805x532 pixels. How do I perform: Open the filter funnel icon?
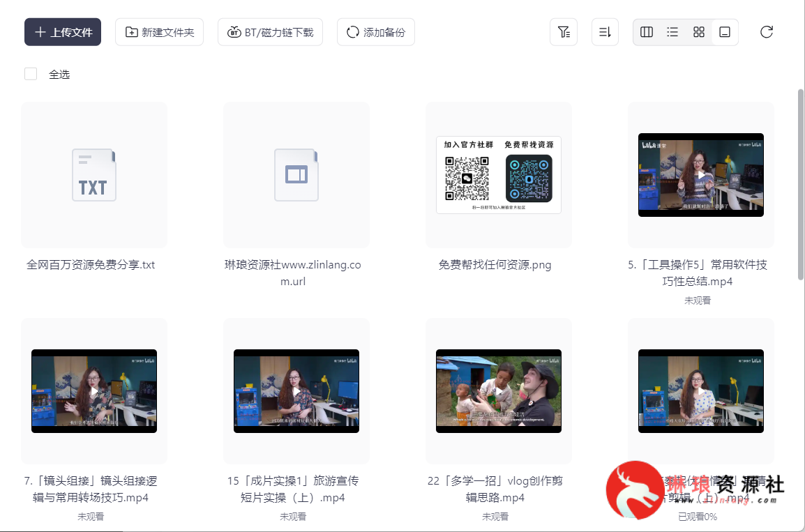[564, 32]
